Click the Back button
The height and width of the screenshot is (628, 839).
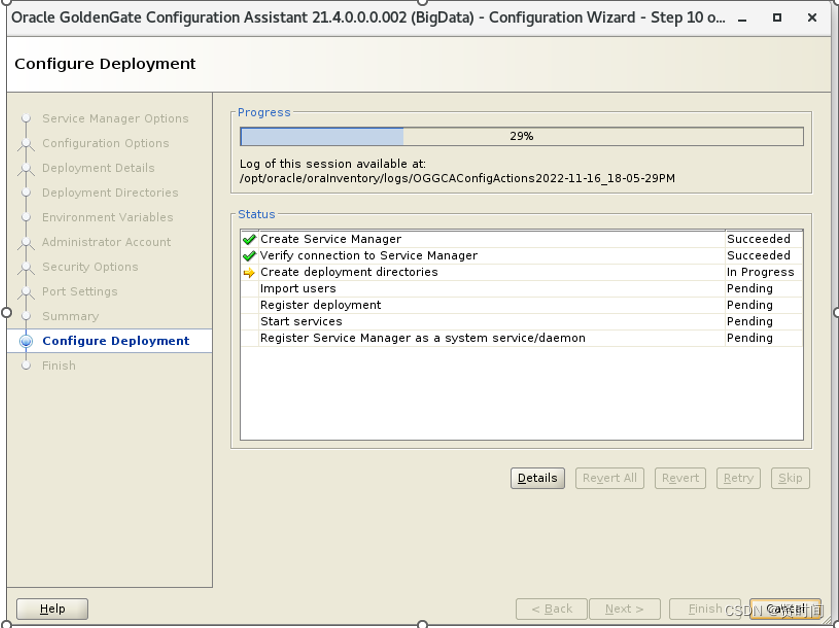pyautogui.click(x=552, y=609)
